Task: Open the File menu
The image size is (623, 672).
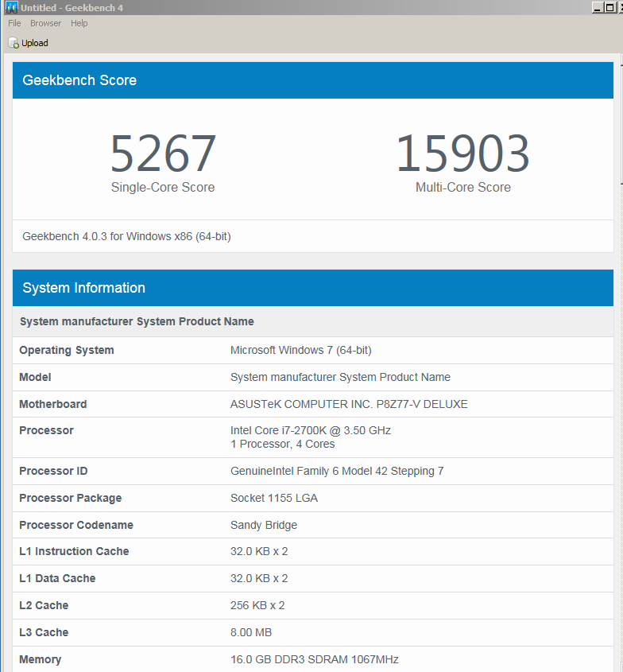Action: click(14, 23)
